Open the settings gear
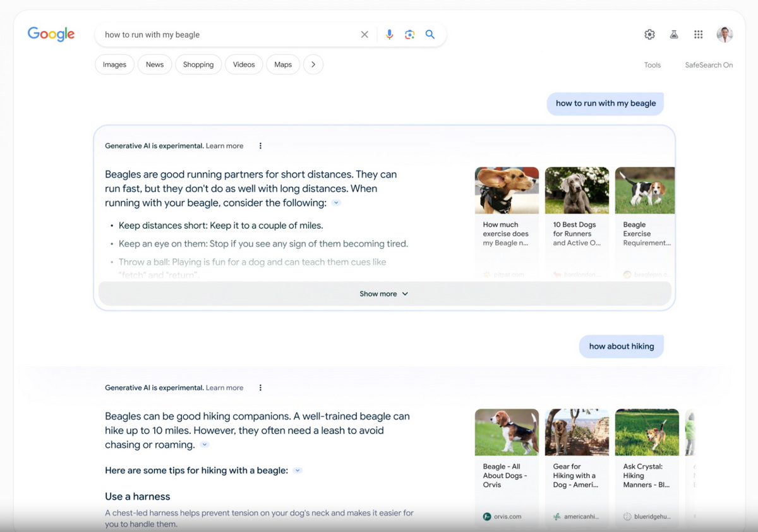Viewport: 758px width, 532px height. tap(649, 35)
